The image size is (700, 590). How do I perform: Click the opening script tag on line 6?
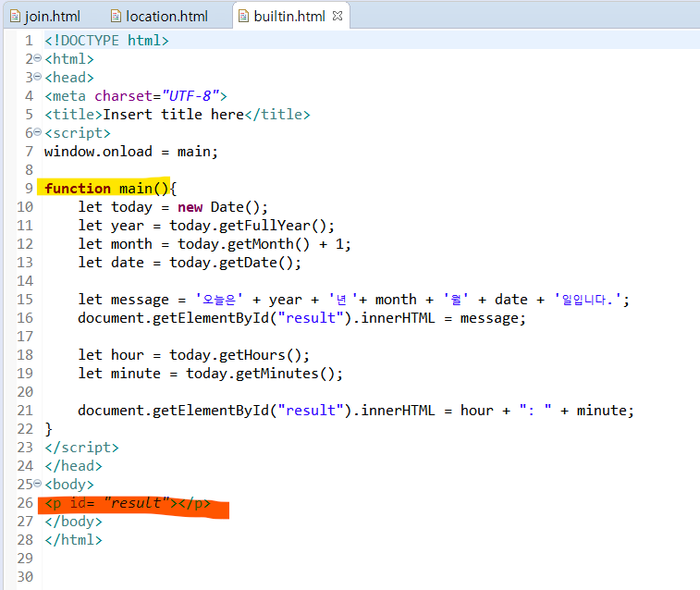coord(78,133)
